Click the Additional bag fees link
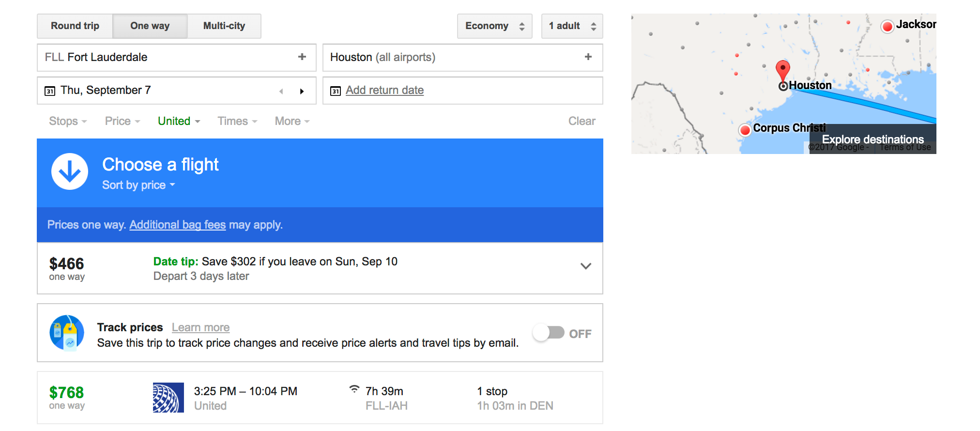 [x=178, y=225]
